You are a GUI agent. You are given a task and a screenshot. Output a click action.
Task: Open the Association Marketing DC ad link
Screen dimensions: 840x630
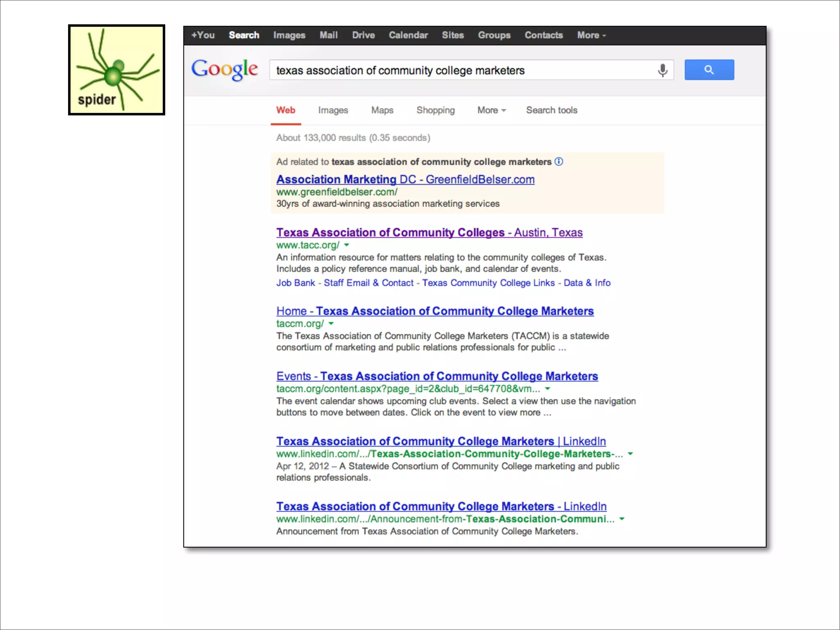click(405, 180)
